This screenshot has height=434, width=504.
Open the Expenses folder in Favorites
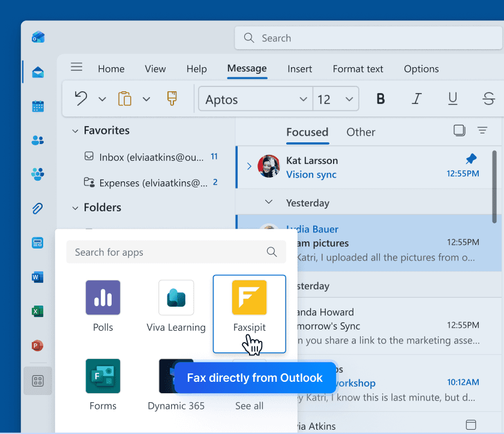point(151,182)
